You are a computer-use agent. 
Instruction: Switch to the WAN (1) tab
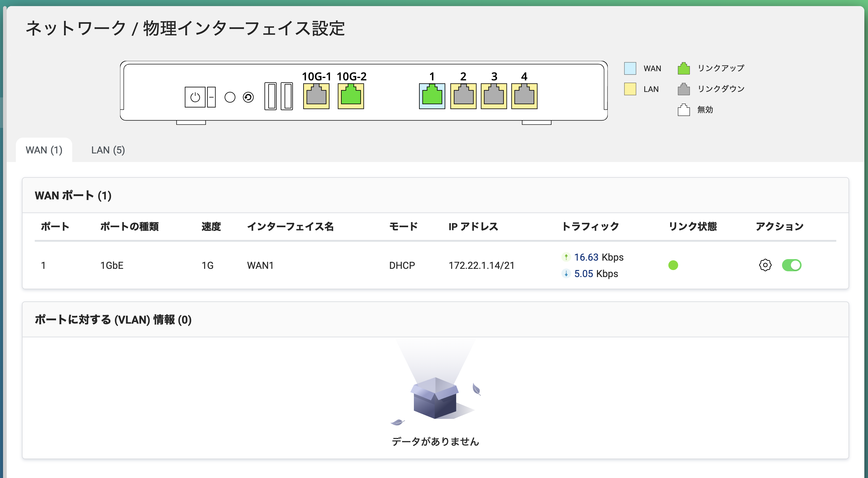click(x=44, y=150)
